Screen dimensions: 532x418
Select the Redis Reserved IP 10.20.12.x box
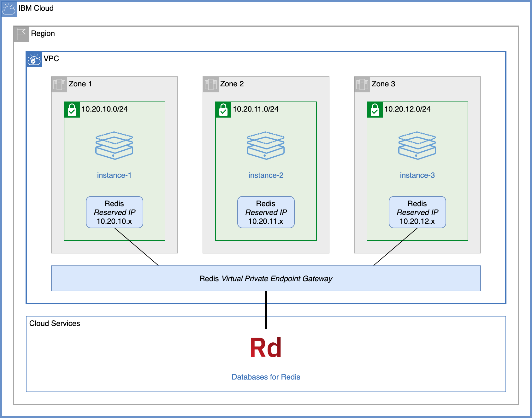417,212
